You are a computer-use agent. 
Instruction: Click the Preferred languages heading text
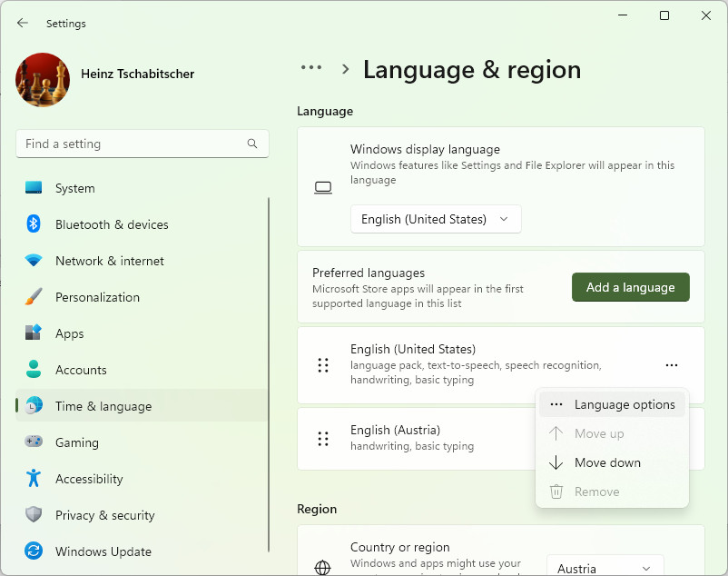click(x=369, y=273)
